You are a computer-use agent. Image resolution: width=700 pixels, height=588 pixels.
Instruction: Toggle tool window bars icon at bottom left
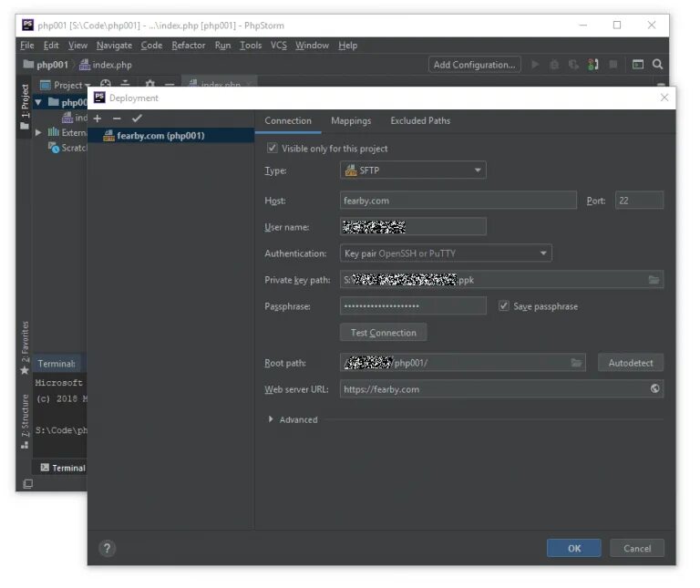tap(27, 483)
